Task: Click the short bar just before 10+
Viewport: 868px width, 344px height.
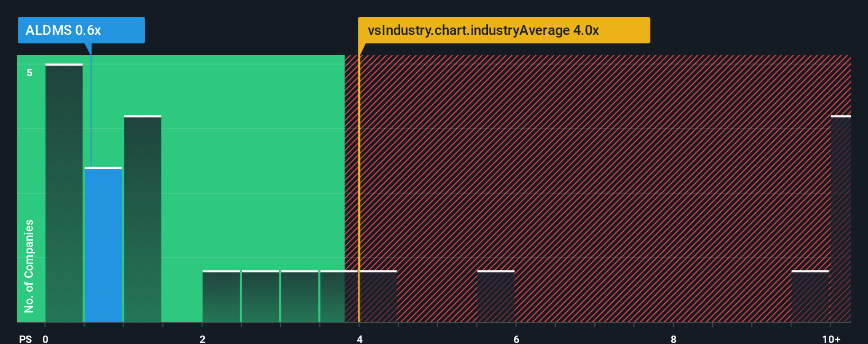Action: point(810,296)
